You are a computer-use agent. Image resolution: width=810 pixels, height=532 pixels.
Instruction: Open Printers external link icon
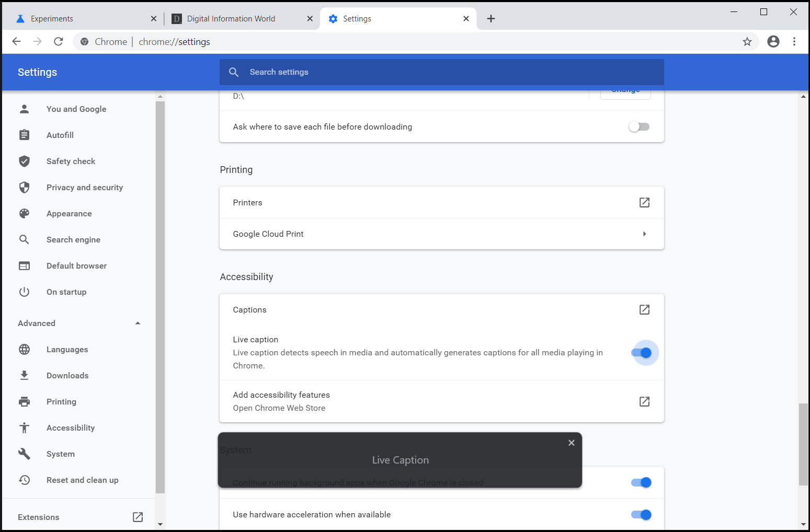pyautogui.click(x=644, y=202)
